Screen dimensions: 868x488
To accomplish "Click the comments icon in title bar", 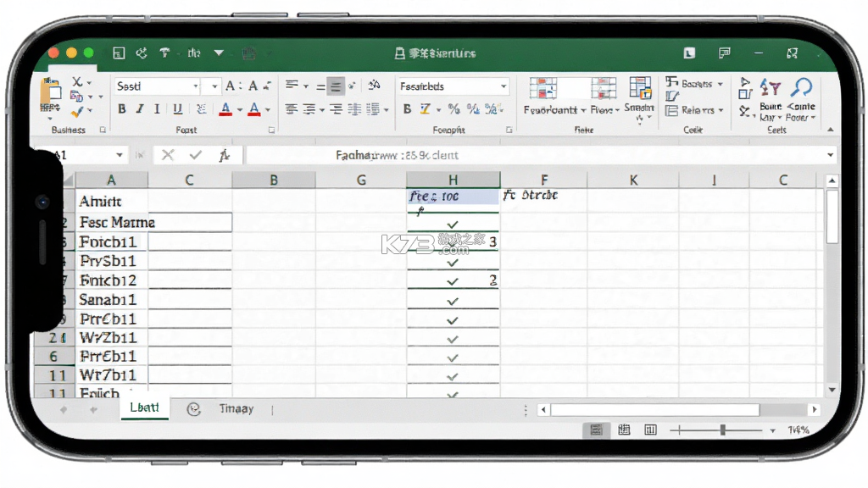I will (x=724, y=53).
